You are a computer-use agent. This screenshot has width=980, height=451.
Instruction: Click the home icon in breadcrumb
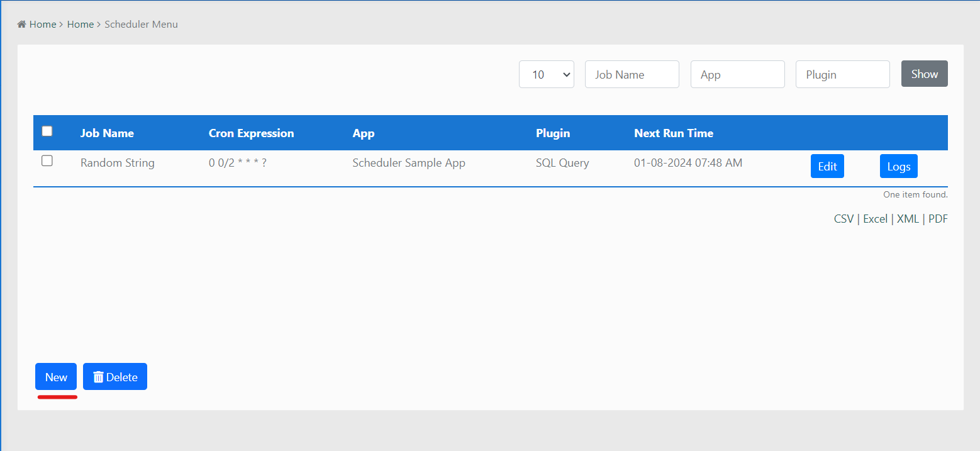[21, 25]
